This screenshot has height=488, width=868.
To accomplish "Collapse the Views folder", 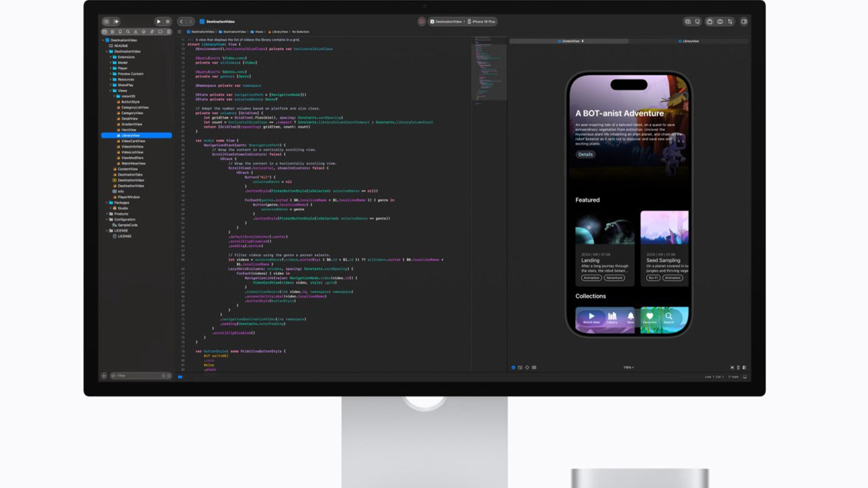I will coord(111,91).
